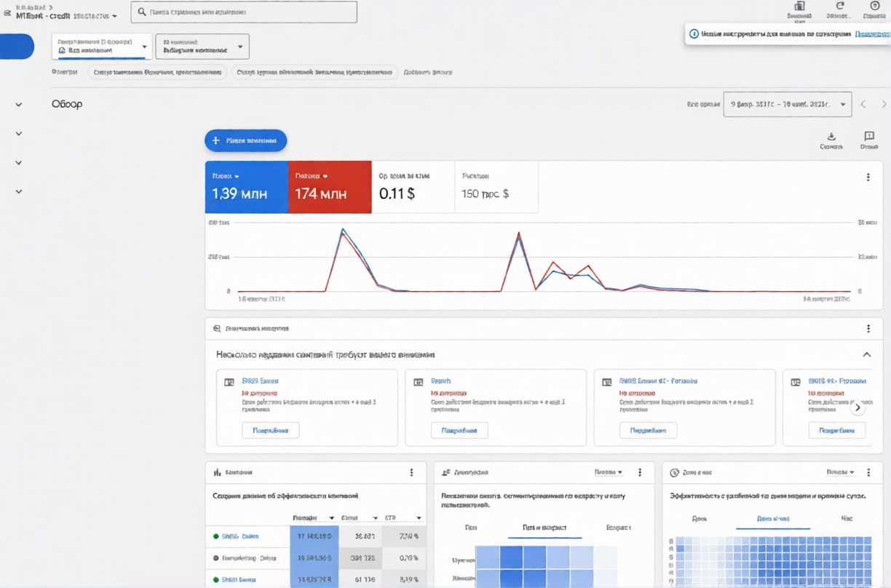Click the magnifier icon in the top search bar
891x588 pixels.
(142, 12)
